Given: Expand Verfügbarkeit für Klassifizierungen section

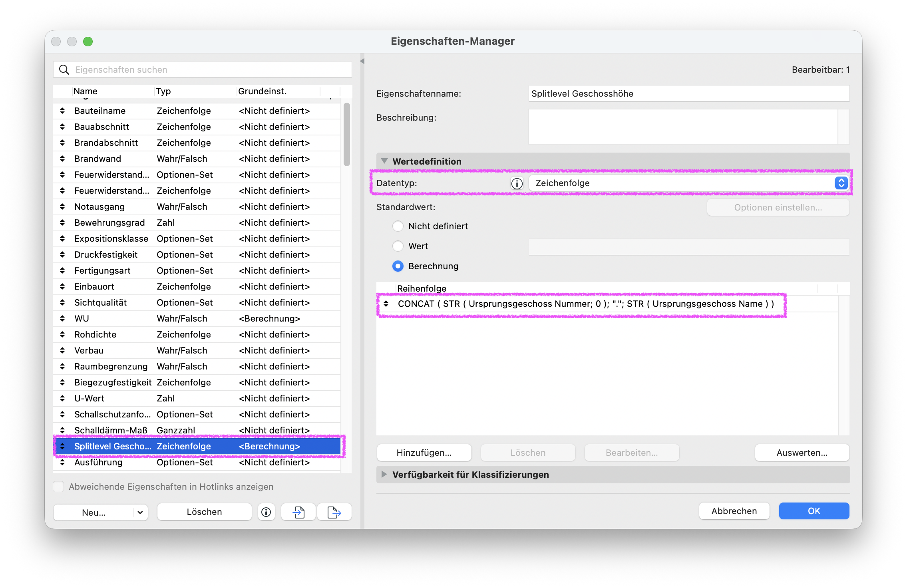Looking at the screenshot, I should coord(384,474).
